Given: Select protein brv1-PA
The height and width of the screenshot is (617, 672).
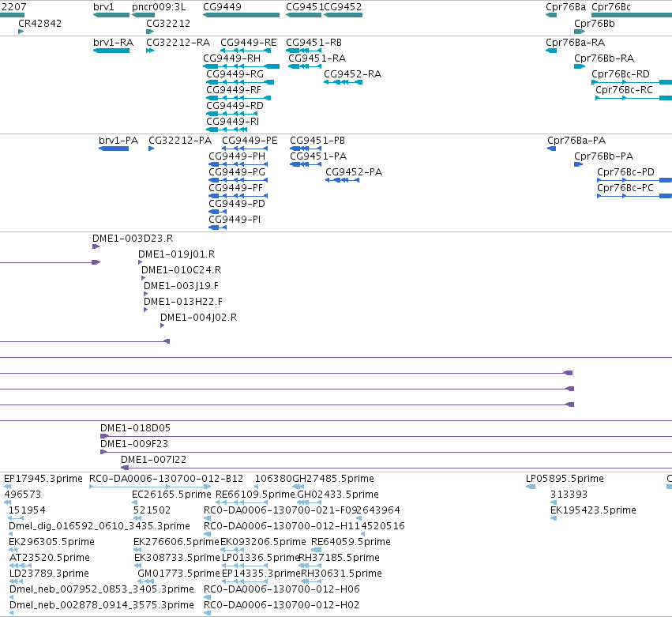Looking at the screenshot, I should tap(118, 141).
